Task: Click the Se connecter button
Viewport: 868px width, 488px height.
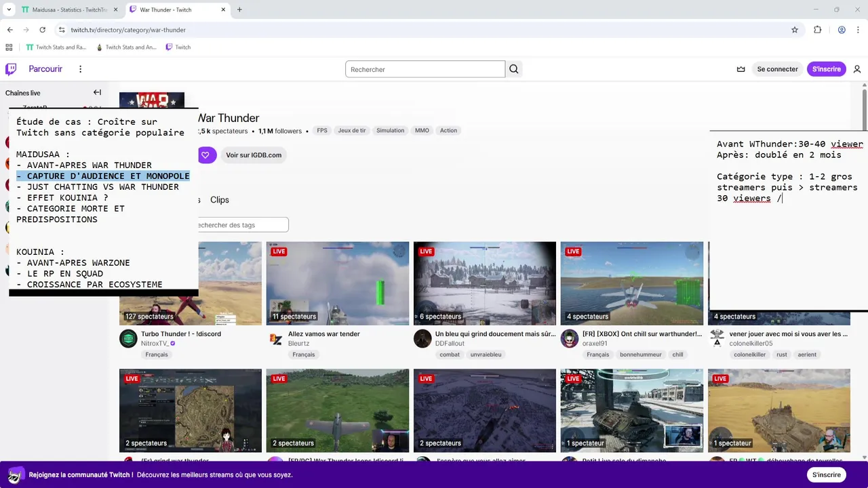Action: point(777,69)
